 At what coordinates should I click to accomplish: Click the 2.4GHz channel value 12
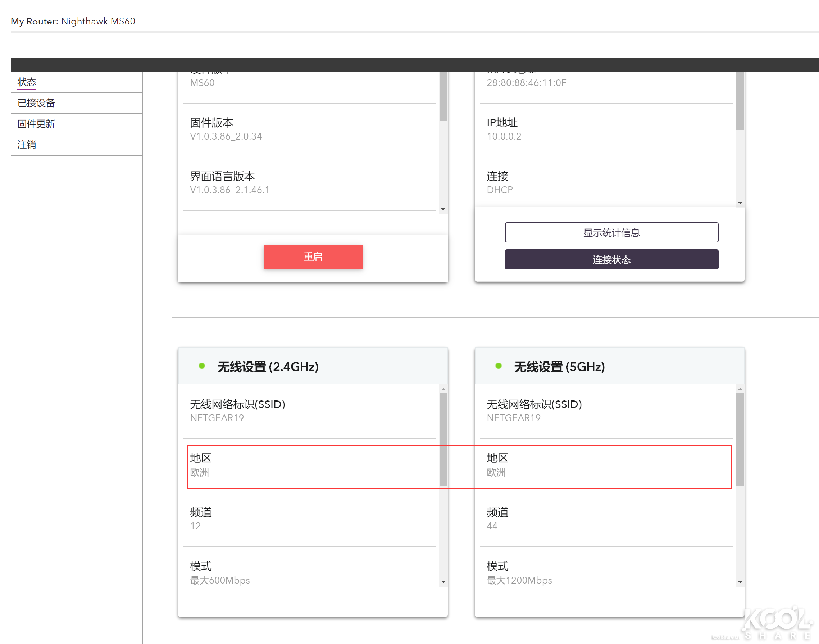(195, 526)
